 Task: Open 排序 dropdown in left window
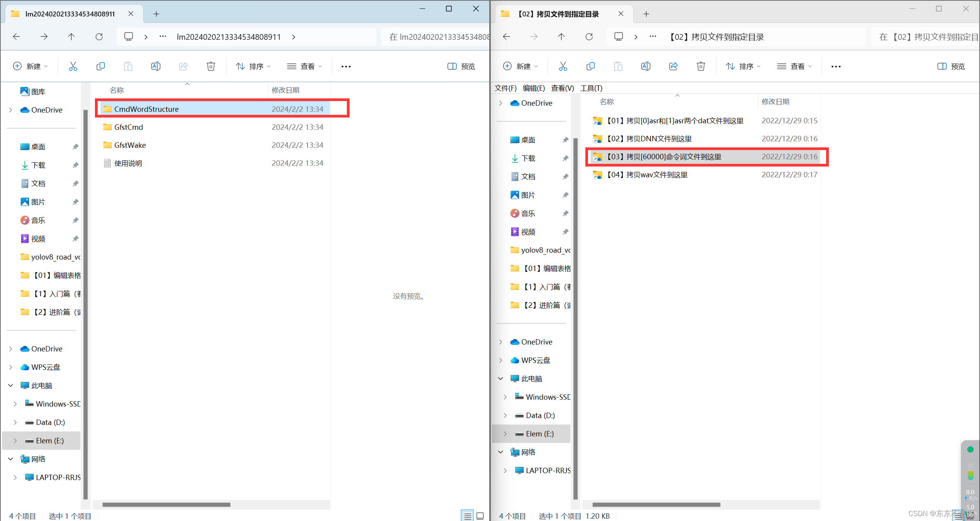(x=253, y=67)
